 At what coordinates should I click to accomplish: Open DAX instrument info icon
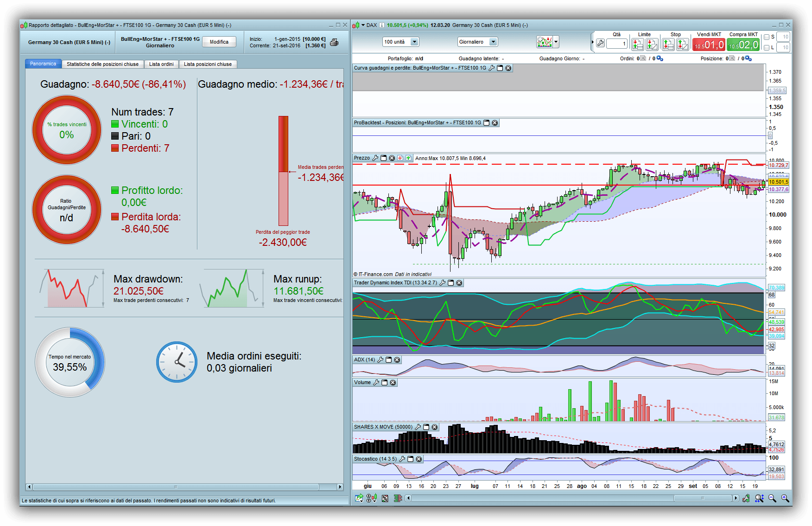(x=382, y=25)
